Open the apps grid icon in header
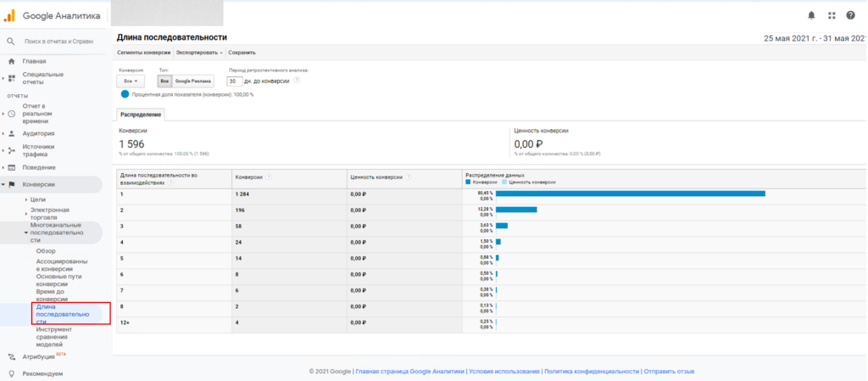 point(831,15)
